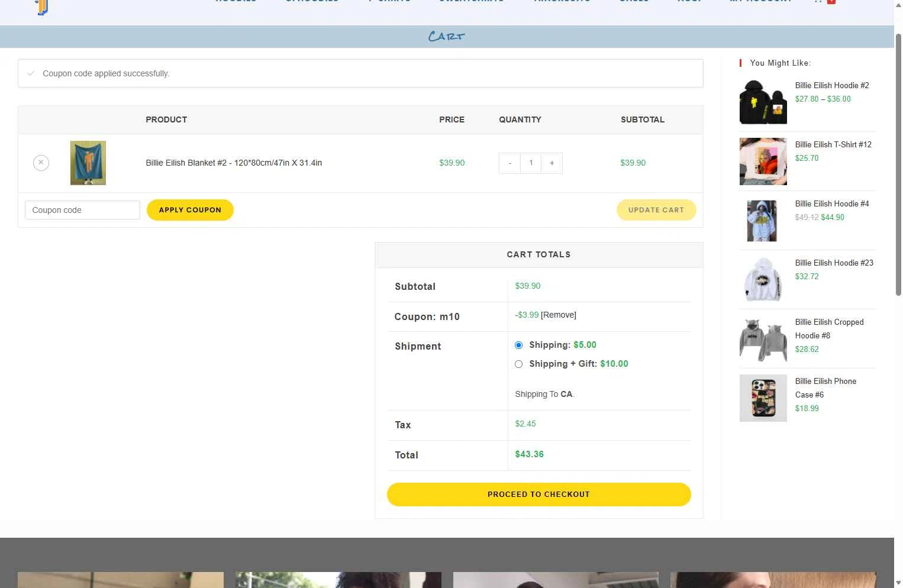Image resolution: width=903 pixels, height=588 pixels.
Task: Select the Shipping $5.00 radio option
Action: click(x=519, y=345)
